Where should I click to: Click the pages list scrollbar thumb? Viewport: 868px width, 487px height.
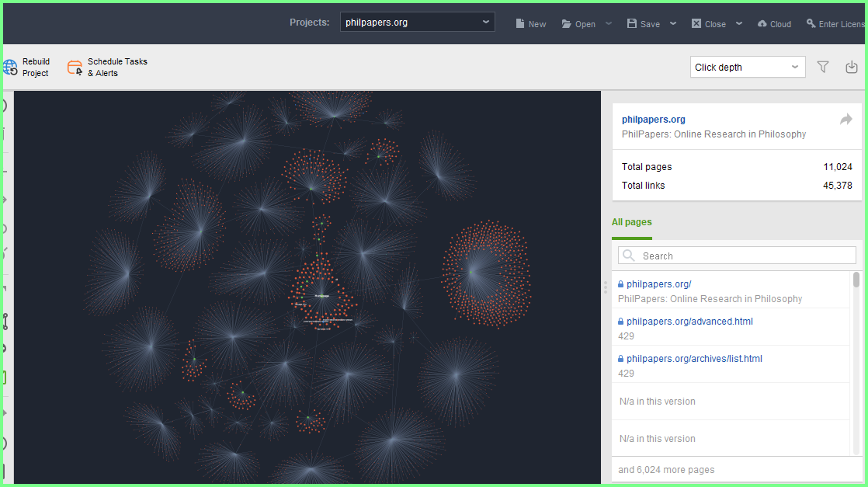tap(856, 280)
